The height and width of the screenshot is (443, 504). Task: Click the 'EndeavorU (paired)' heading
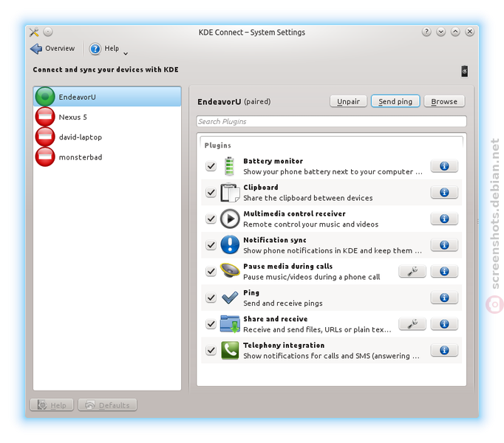pos(234,102)
